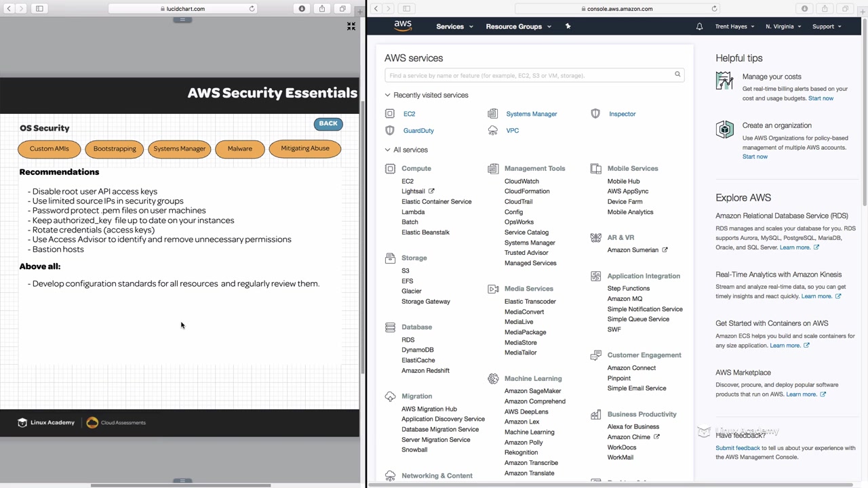Click the AWS logo in the console header

403,26
